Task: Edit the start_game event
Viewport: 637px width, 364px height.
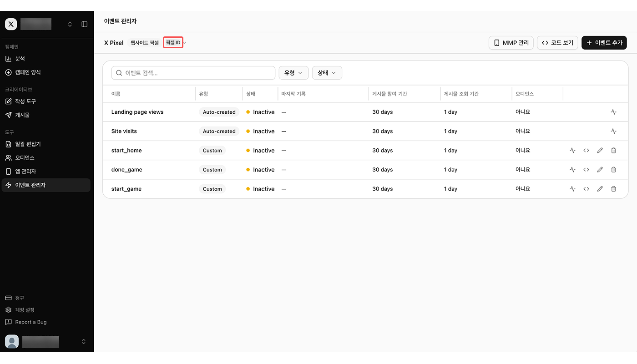Action: click(600, 188)
